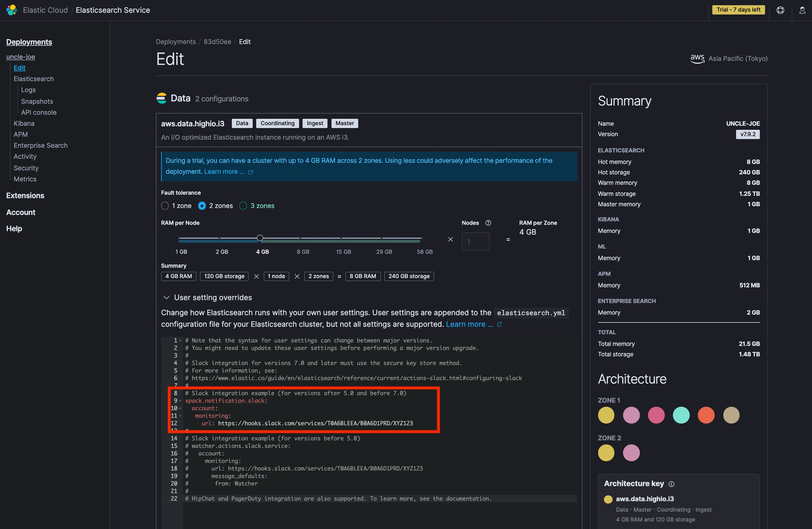
Task: Click external link icon after trial notice Learn more
Action: (x=251, y=172)
